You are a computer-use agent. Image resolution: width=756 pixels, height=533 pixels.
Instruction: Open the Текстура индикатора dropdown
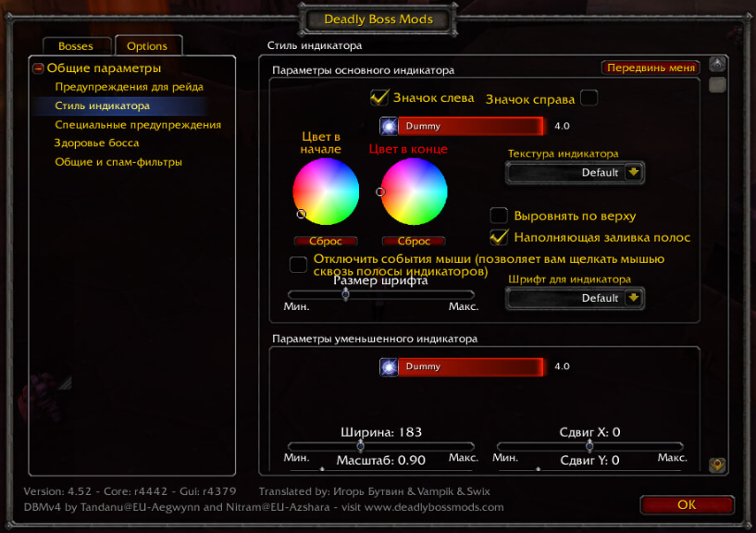coord(634,172)
